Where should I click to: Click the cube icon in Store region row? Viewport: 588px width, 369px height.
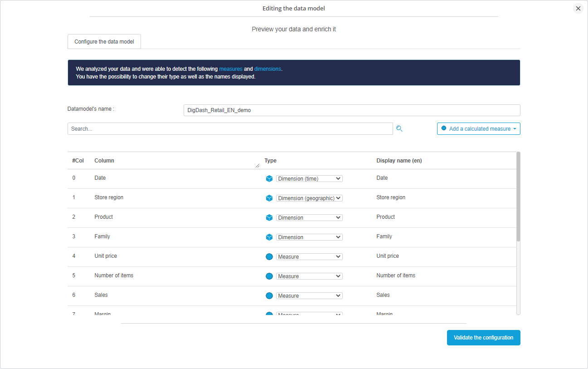(269, 198)
